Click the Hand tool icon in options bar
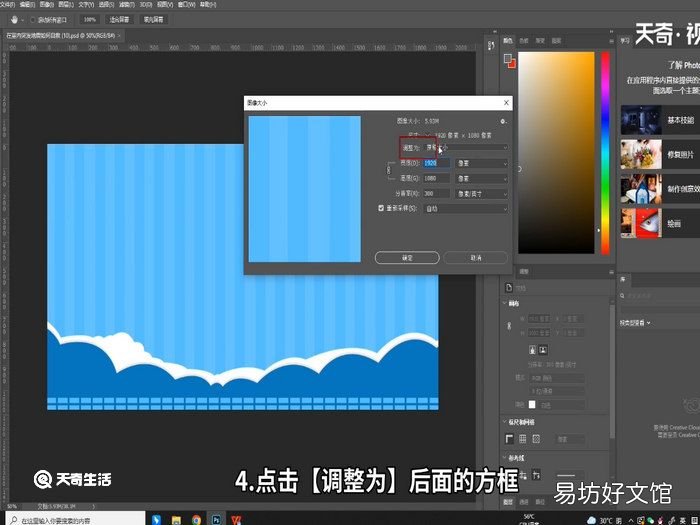 (15, 20)
